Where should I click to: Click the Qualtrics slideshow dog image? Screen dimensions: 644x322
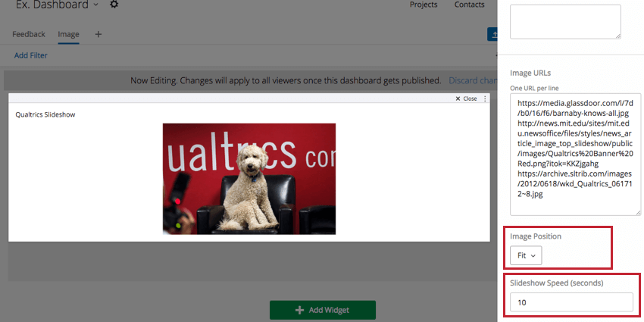click(x=249, y=179)
